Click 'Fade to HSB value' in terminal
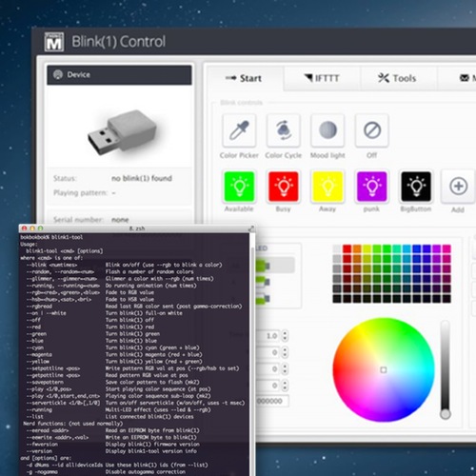Image resolution: width=476 pixels, height=476 pixels. pos(129,299)
